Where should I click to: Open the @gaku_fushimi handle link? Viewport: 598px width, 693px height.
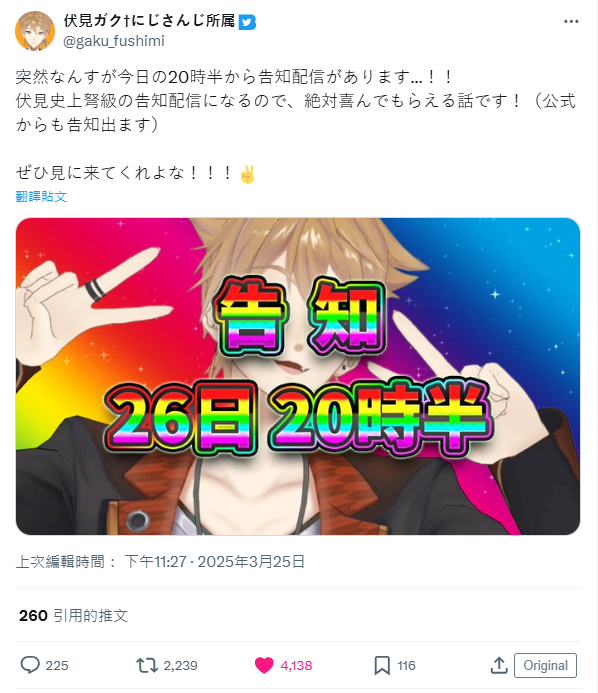114,41
